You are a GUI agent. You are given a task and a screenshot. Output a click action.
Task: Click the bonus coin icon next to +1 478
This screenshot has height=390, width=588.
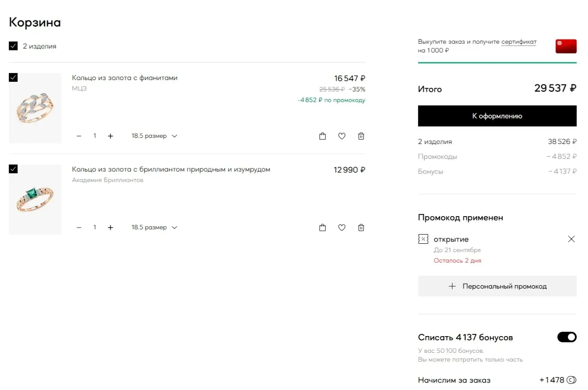[571, 380]
